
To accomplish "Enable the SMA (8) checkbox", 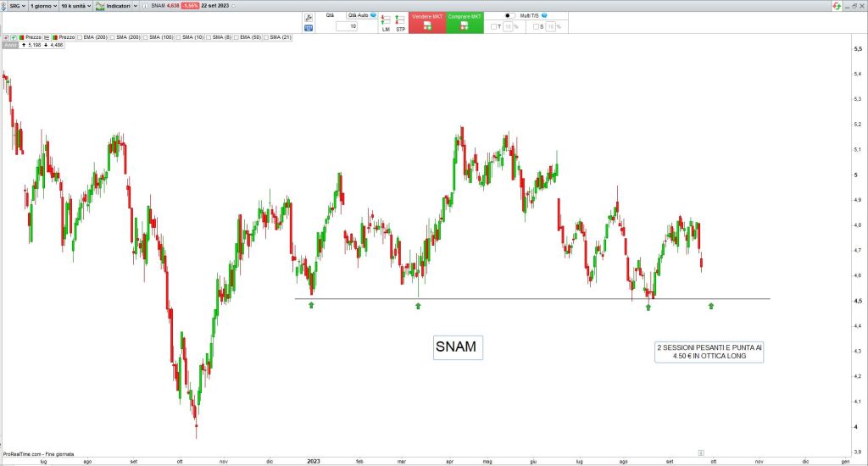I will coord(209,37).
